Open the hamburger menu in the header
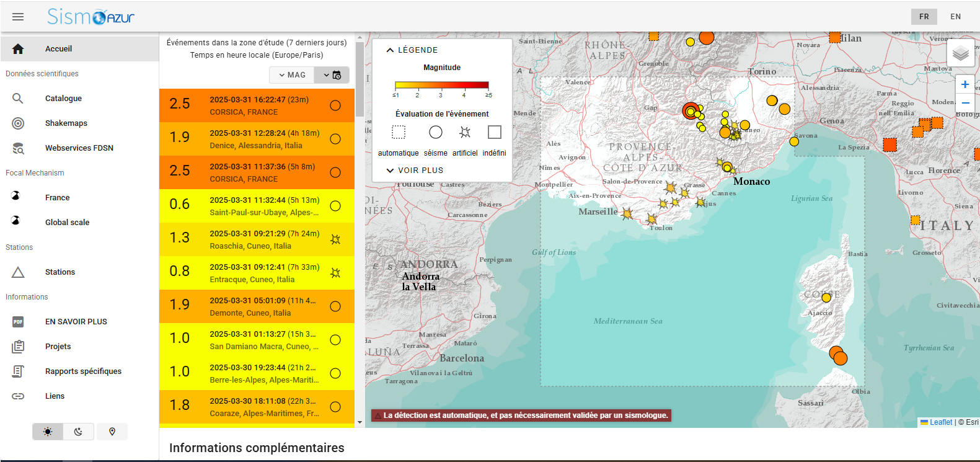The height and width of the screenshot is (462, 980). click(18, 17)
